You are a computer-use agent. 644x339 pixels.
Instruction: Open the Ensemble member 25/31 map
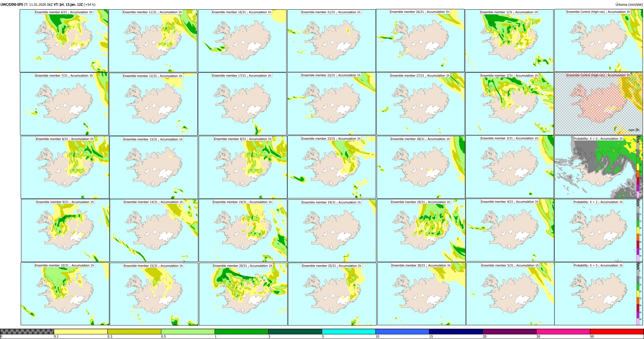[332, 294]
